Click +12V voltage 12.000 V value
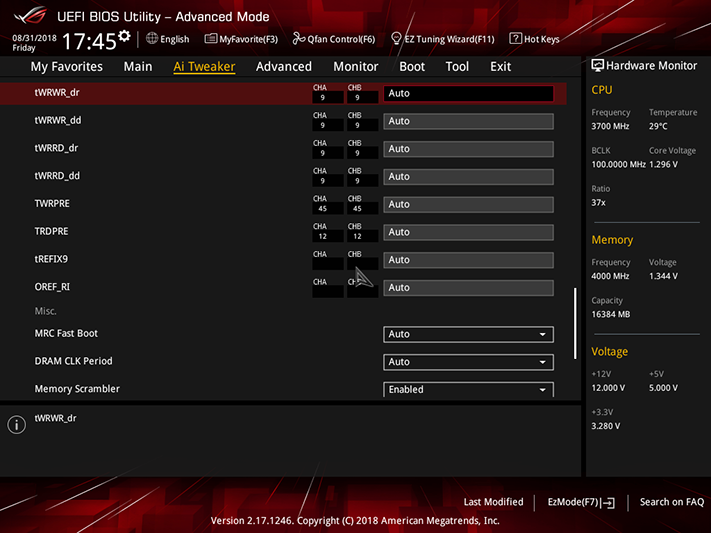 click(608, 388)
